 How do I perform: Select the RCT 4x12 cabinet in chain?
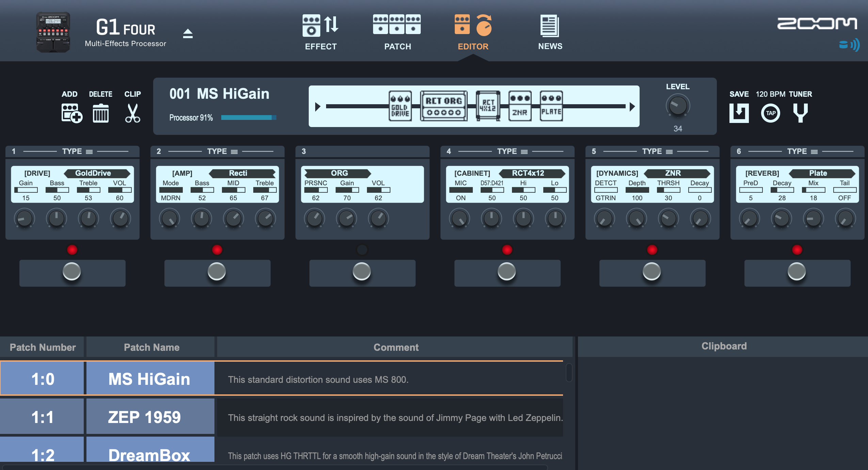488,106
